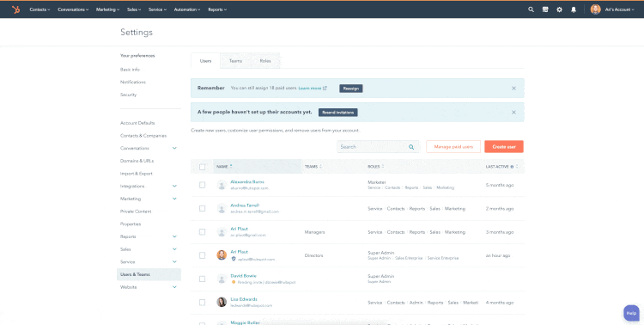Open Account Defaults settings

click(137, 123)
